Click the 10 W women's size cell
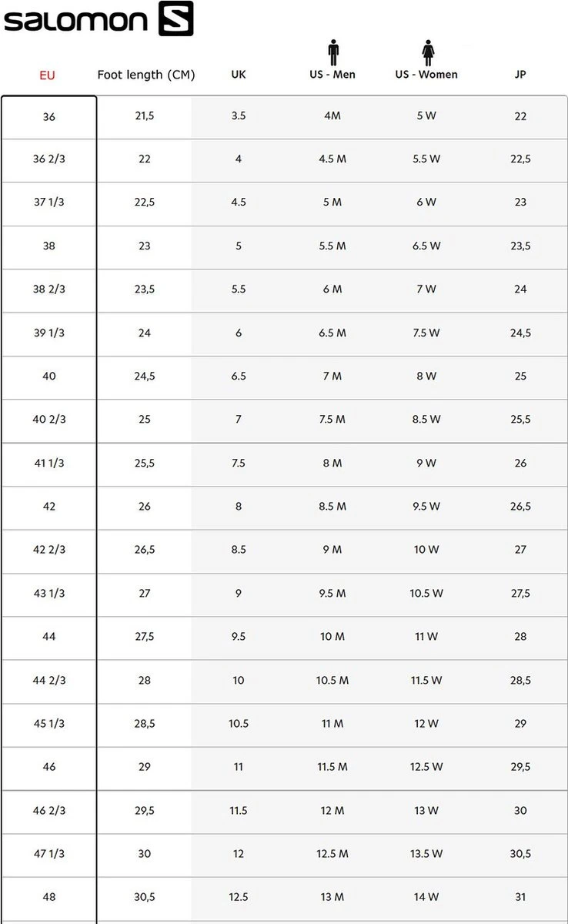This screenshot has height=924, width=568. (426, 550)
